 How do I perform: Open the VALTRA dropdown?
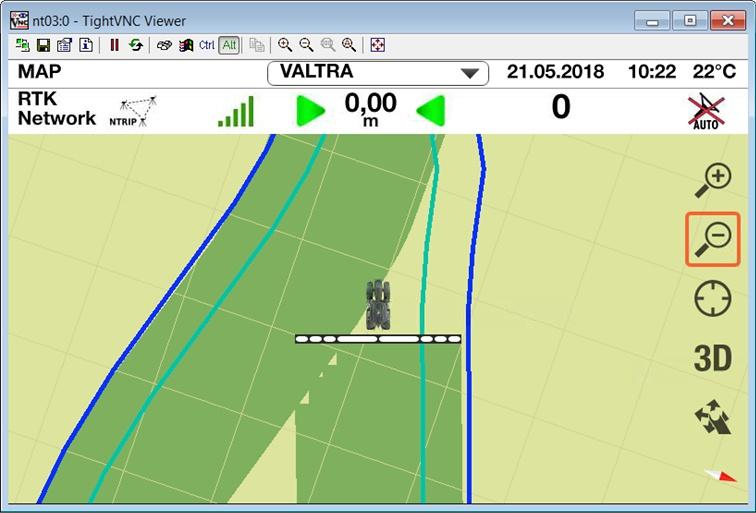(378, 73)
